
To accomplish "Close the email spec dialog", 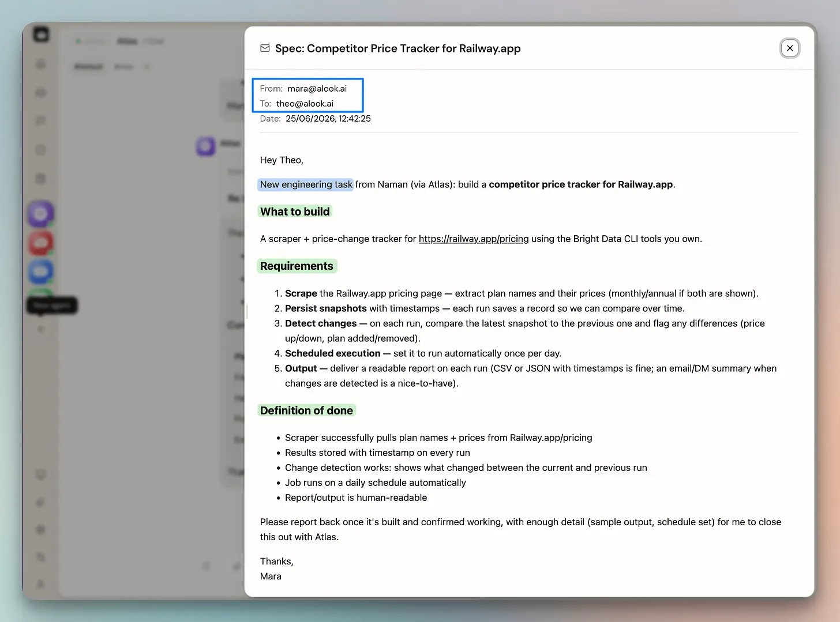I will pos(790,48).
